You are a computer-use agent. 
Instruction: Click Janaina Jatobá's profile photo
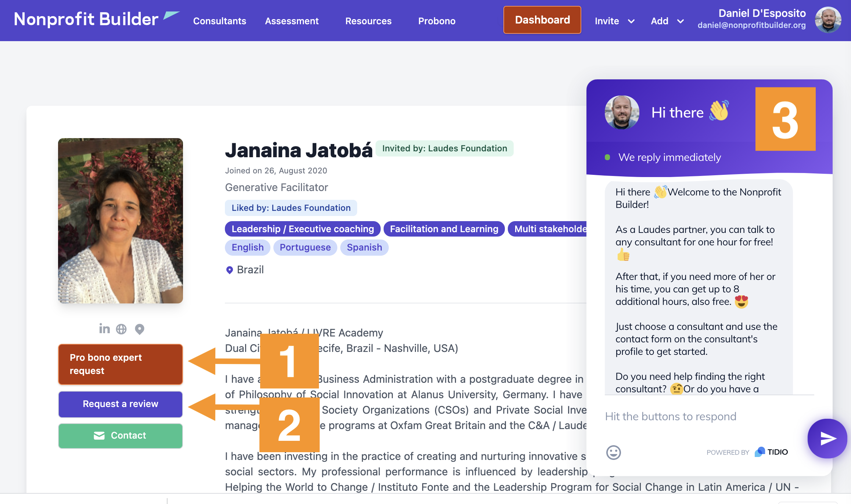tap(121, 220)
